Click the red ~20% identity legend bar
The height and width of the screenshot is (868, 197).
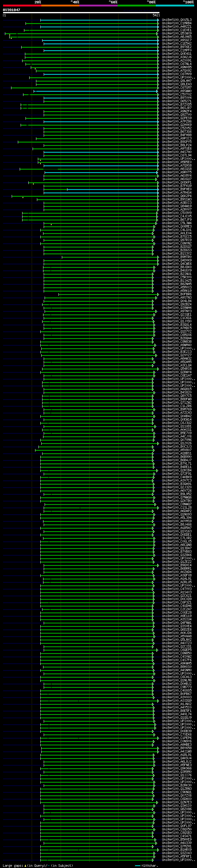click(x=22, y=6)
